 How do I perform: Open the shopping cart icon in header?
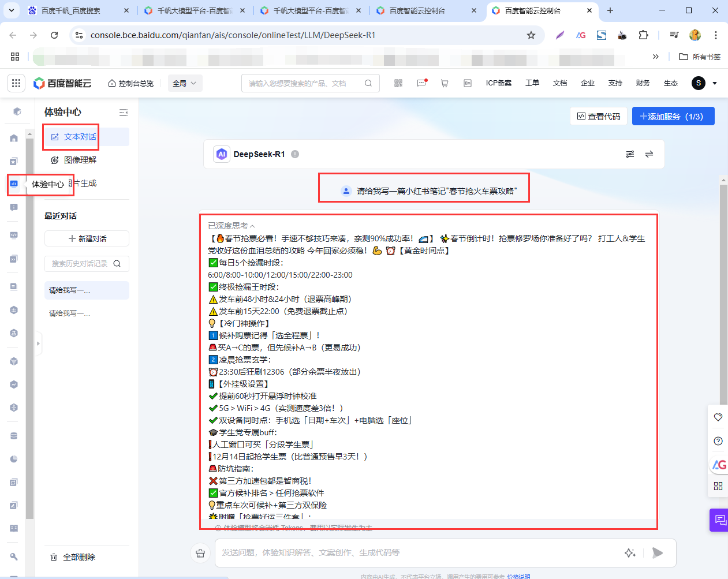pyautogui.click(x=445, y=83)
